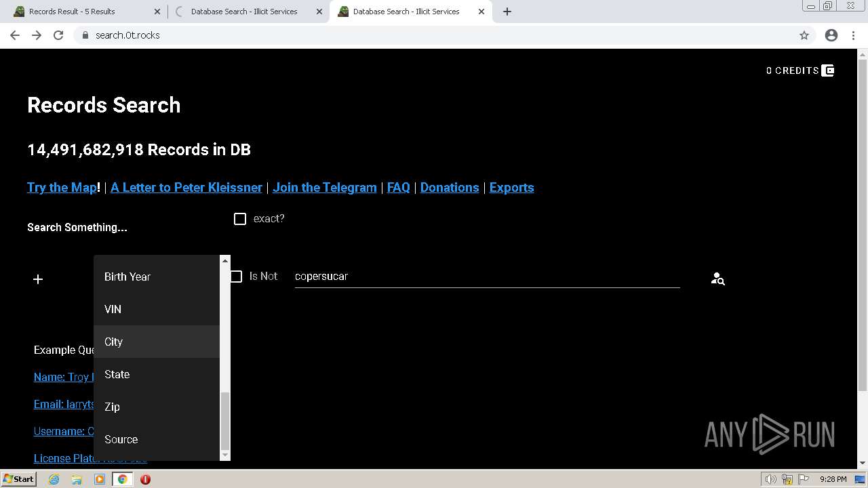Select Birth Year from the dropdown list
This screenshot has height=488, width=868.
click(x=157, y=277)
